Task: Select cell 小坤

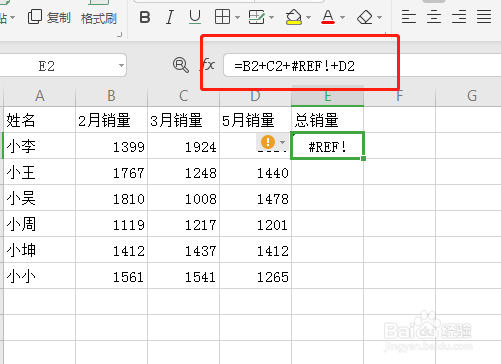Action: pos(40,250)
